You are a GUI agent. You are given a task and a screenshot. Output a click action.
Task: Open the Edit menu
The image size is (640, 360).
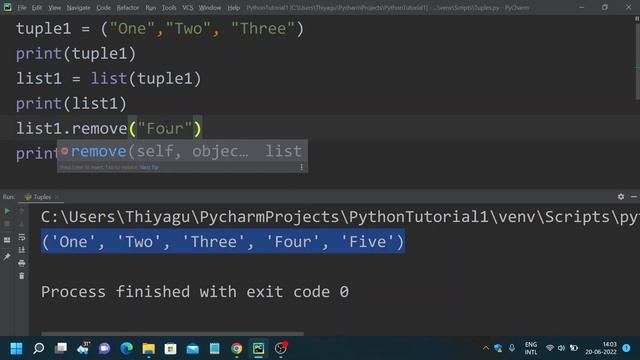(37, 8)
